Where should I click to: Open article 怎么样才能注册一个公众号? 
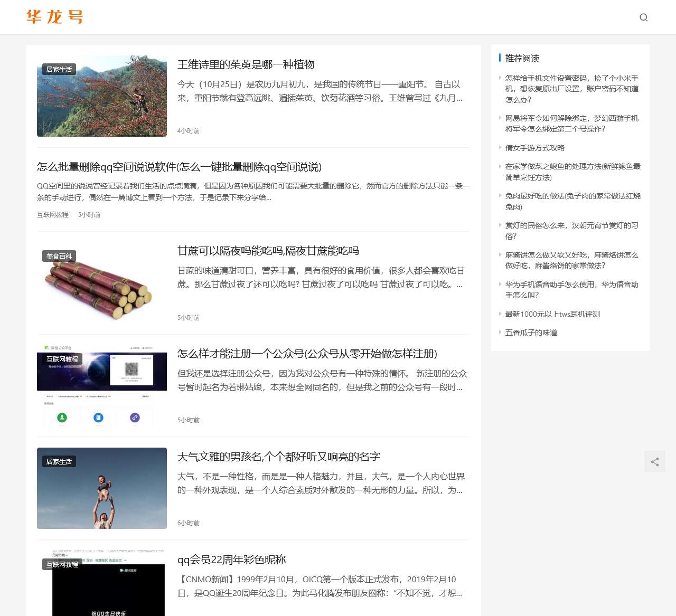click(307, 354)
